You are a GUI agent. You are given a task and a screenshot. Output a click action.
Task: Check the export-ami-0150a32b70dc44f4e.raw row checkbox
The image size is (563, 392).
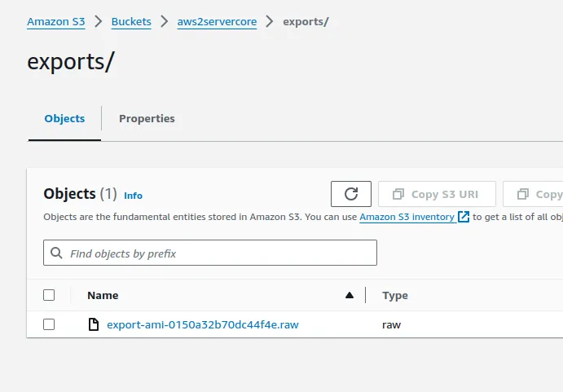(49, 324)
